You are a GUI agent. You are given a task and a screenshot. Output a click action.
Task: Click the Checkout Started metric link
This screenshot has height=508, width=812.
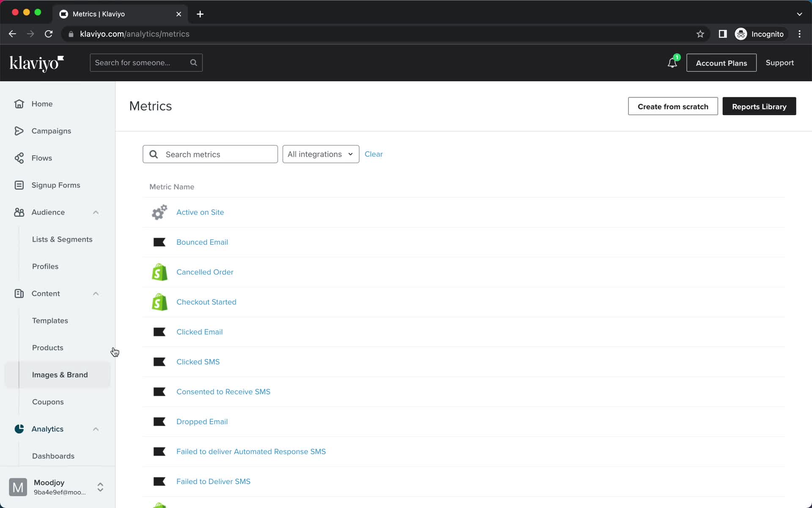[x=206, y=302]
